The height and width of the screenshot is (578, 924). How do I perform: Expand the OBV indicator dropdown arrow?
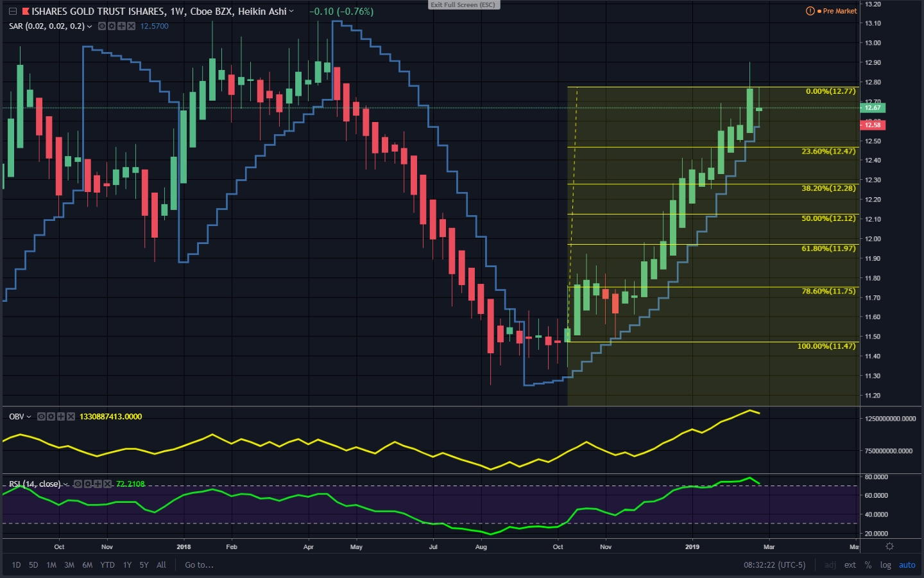(29, 417)
